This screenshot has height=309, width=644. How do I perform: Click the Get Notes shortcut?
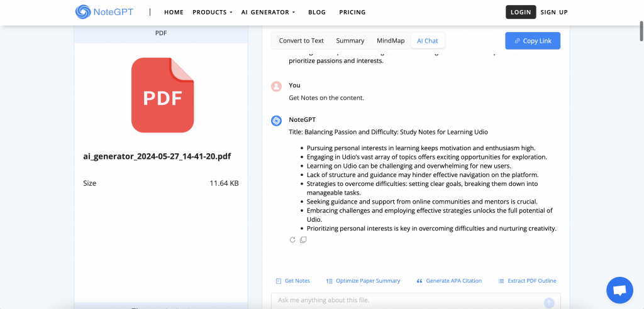pos(293,281)
